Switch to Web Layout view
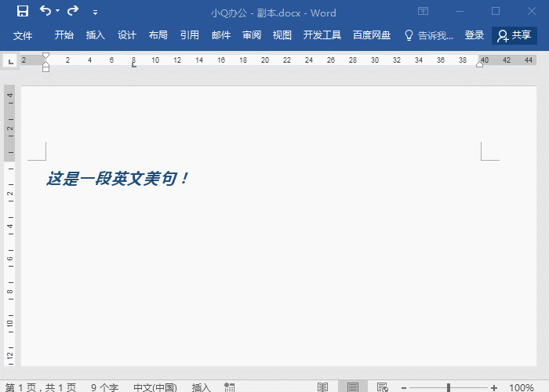 click(x=383, y=387)
